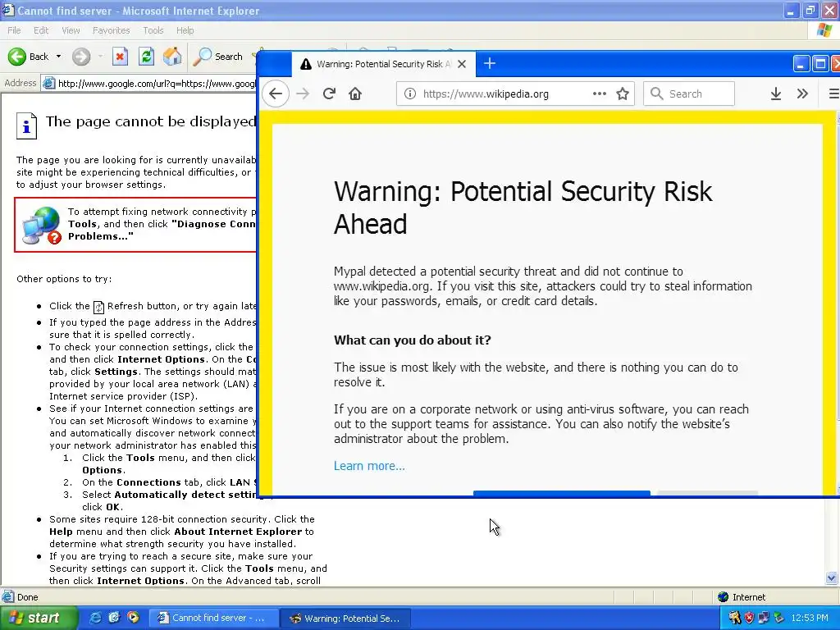Click the Back button in Internet Explorer

point(28,57)
